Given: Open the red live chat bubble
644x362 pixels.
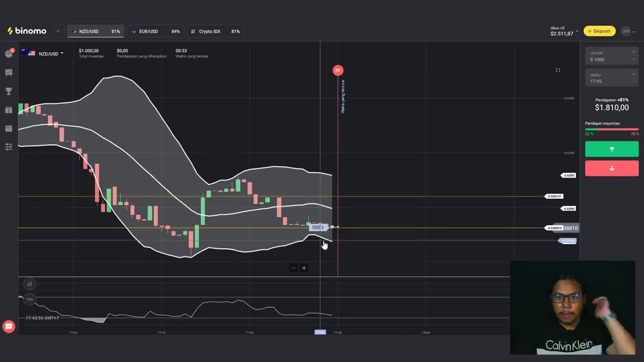Looking at the screenshot, I should pos(9,327).
